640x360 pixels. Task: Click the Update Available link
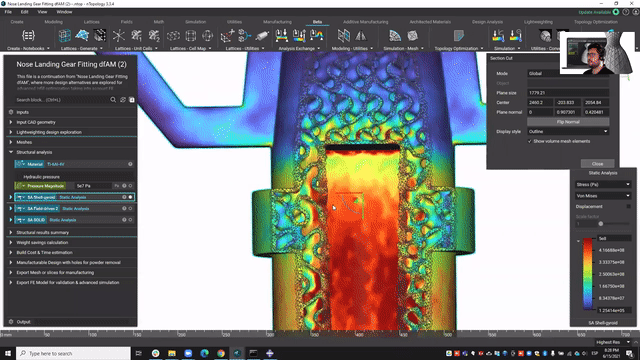pos(594,12)
